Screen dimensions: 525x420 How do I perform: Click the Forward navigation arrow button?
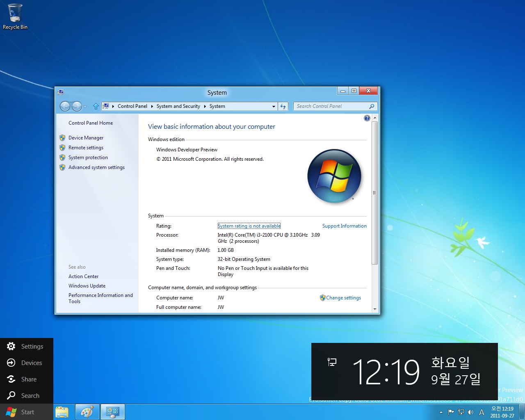77,106
